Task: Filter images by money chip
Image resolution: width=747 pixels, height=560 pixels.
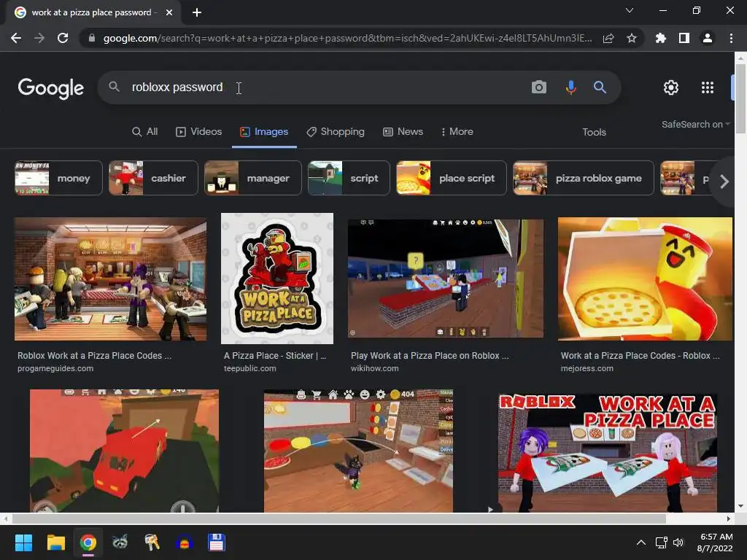Action: pos(58,178)
